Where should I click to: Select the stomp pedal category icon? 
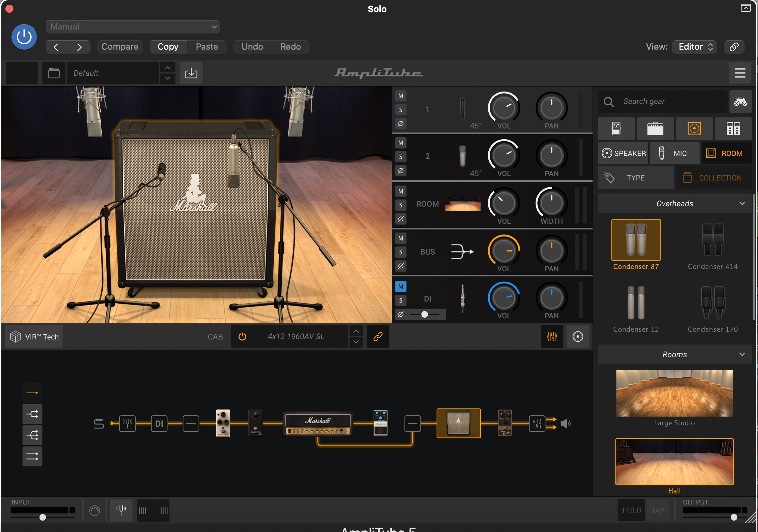pyautogui.click(x=616, y=128)
